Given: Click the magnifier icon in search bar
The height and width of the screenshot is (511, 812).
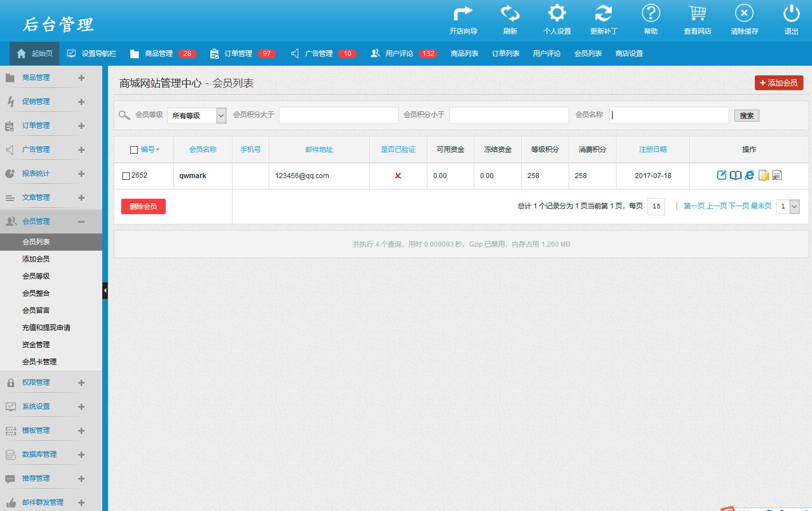Looking at the screenshot, I should click(x=124, y=115).
